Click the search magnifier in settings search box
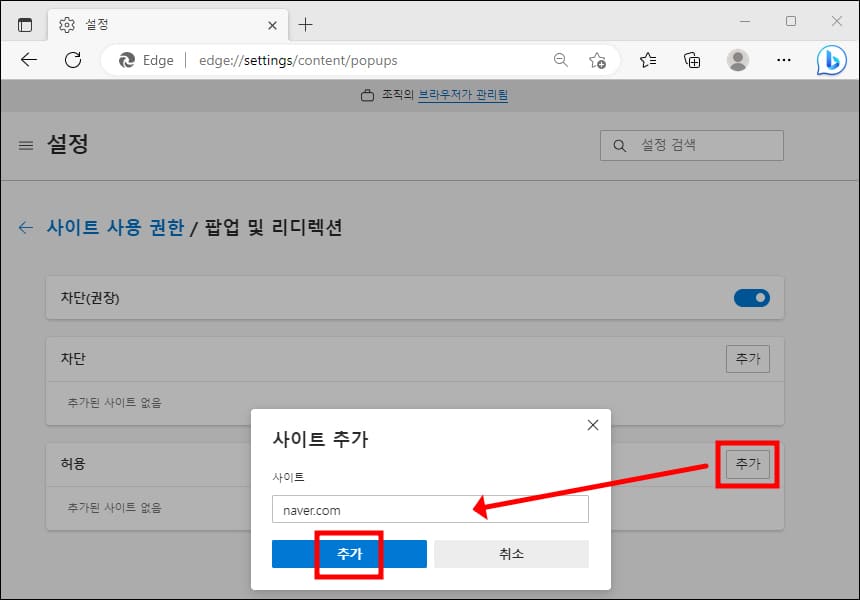860x600 pixels. coord(619,145)
